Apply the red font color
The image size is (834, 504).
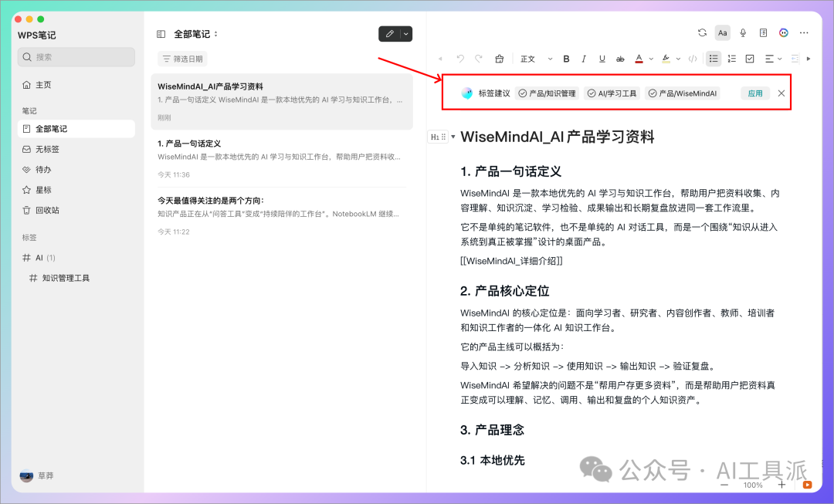[x=639, y=59]
